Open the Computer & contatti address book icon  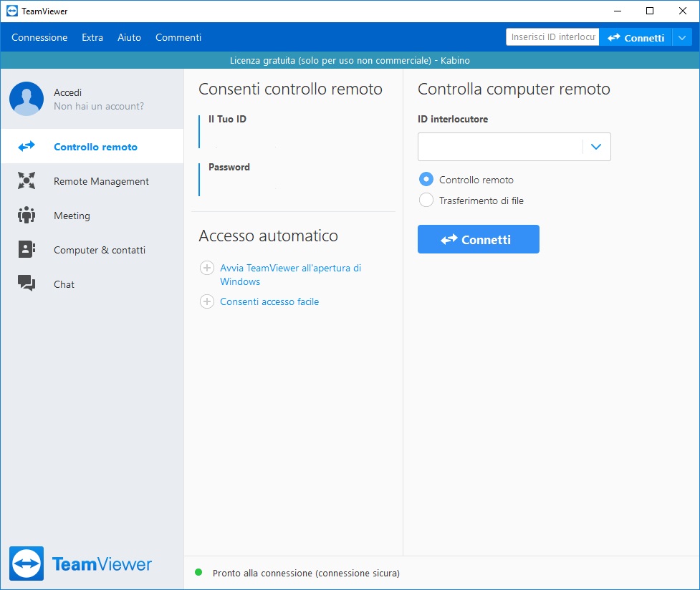27,249
